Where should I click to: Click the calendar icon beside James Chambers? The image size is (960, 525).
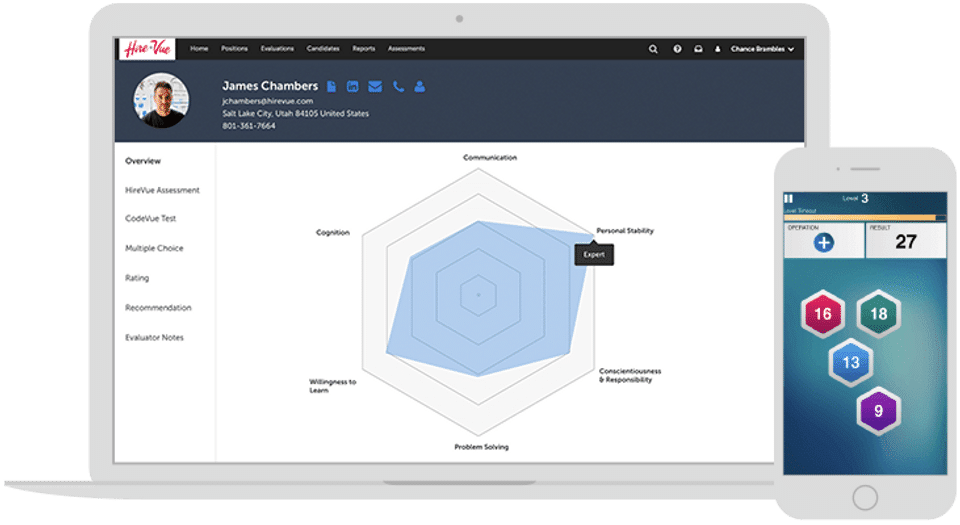(x=353, y=86)
